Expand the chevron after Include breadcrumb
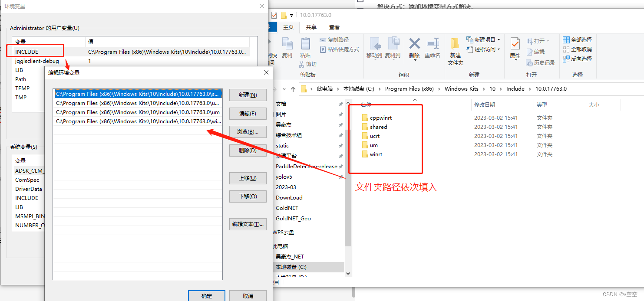This screenshot has height=301, width=644. [x=530, y=89]
